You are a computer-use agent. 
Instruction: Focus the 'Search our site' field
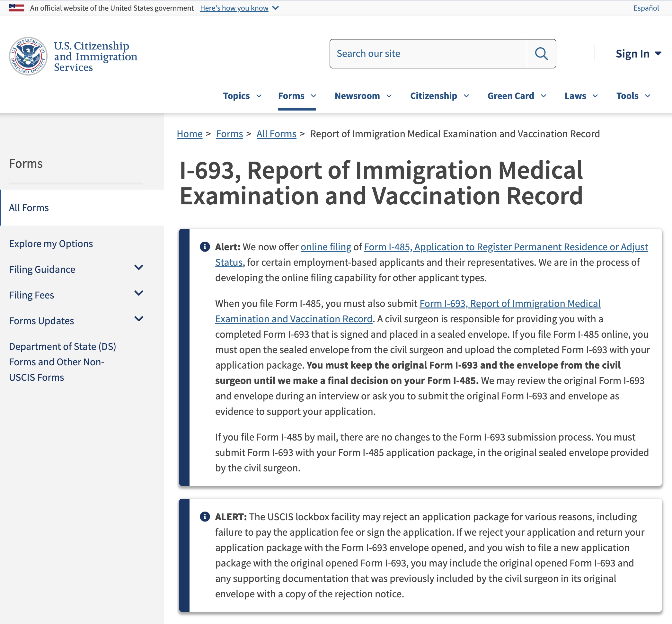[x=428, y=54]
